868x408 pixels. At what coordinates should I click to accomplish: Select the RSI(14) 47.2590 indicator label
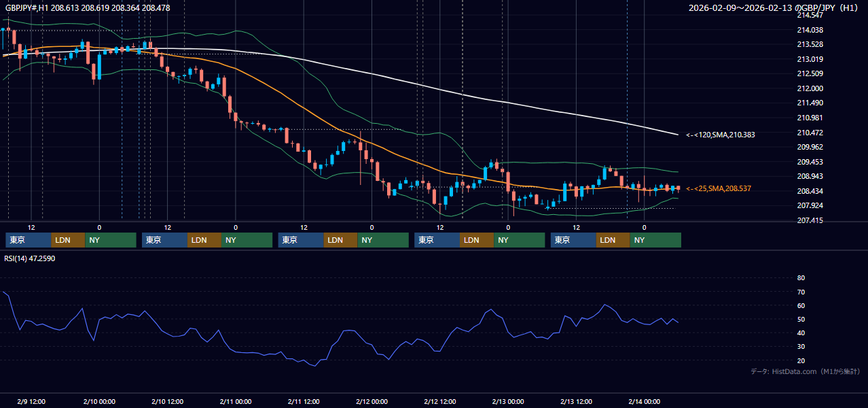click(x=31, y=259)
